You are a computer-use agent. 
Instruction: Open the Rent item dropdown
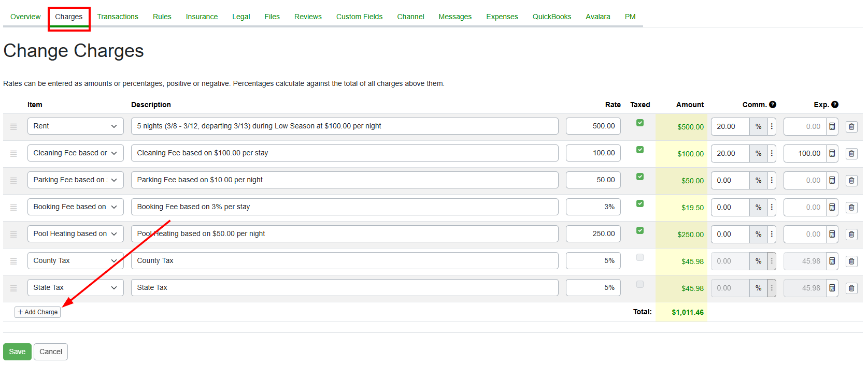coord(75,126)
